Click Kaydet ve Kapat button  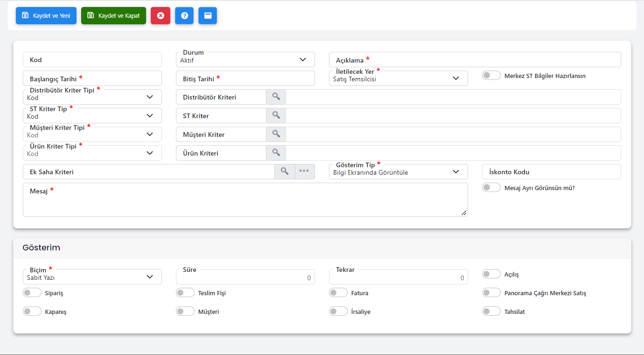113,15
